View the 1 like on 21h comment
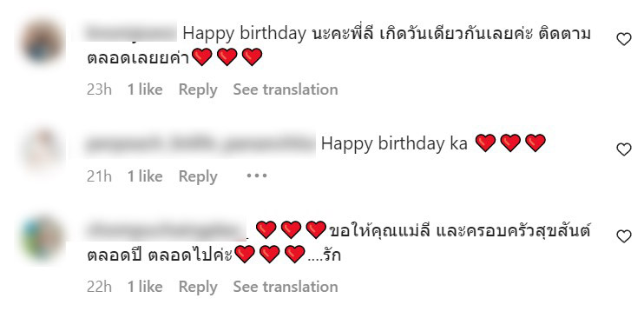Viewport: 644px width, 318px height. (x=145, y=176)
